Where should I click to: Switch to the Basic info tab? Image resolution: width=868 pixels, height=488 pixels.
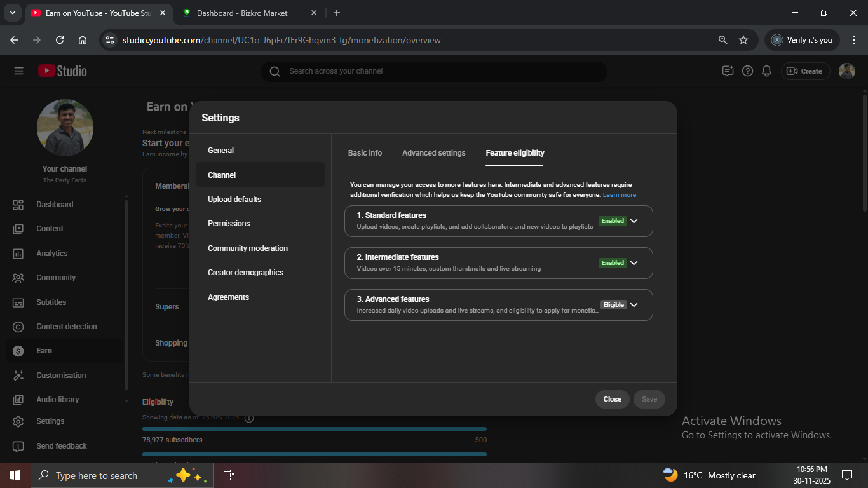(365, 153)
